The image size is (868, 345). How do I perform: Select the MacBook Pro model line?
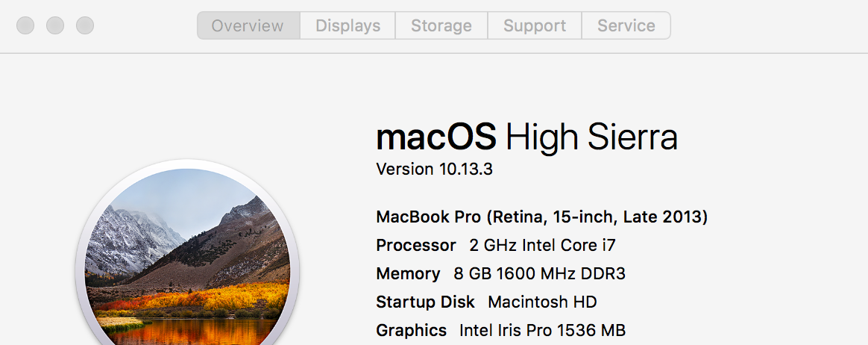541,217
